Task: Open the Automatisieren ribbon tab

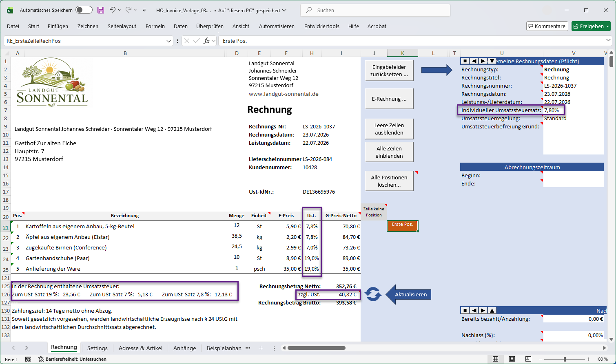Action: [x=277, y=26]
